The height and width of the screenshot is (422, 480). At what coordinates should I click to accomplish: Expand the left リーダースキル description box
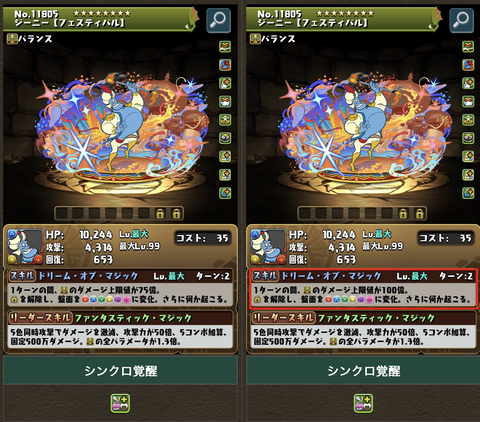120,337
